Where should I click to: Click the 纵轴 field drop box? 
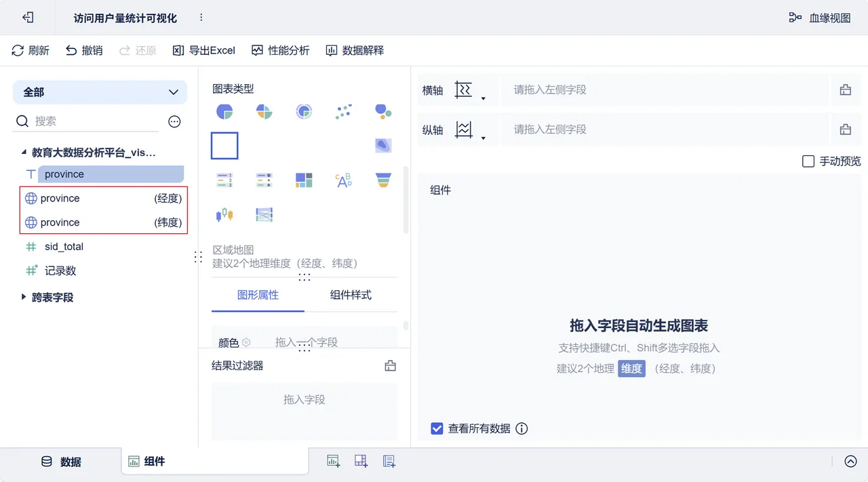coord(665,129)
